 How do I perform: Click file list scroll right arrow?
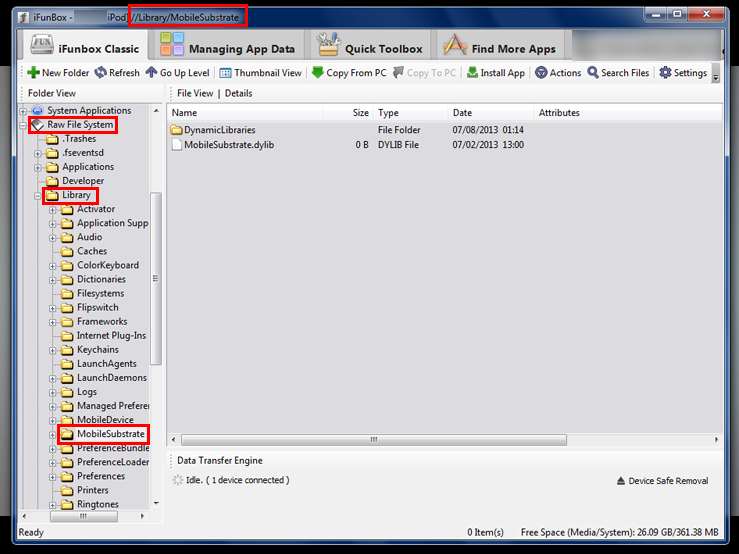pos(716,439)
